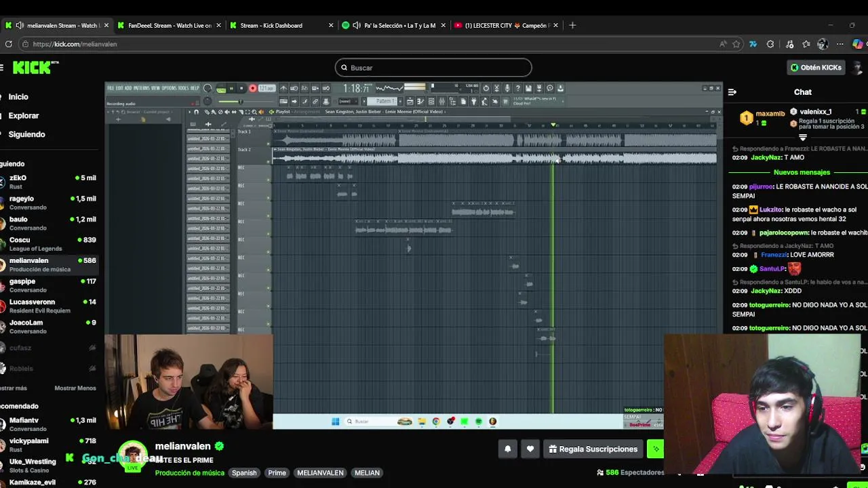Open Coscu channel in sidebar
This screenshot has height=488, width=868.
pos(49,244)
